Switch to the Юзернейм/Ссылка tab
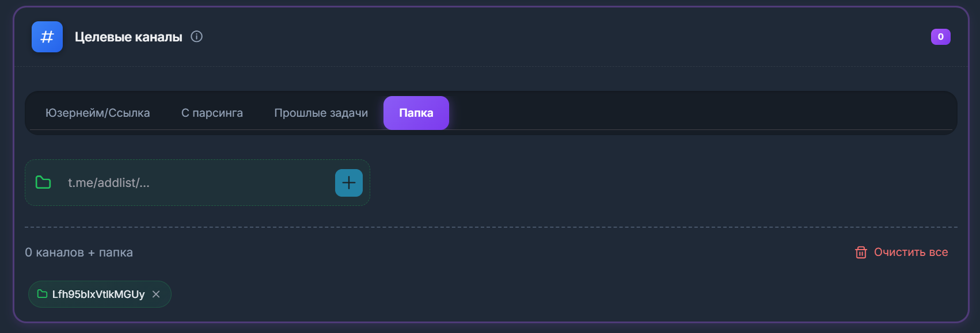Viewport: 980px width, 333px height. click(97, 113)
